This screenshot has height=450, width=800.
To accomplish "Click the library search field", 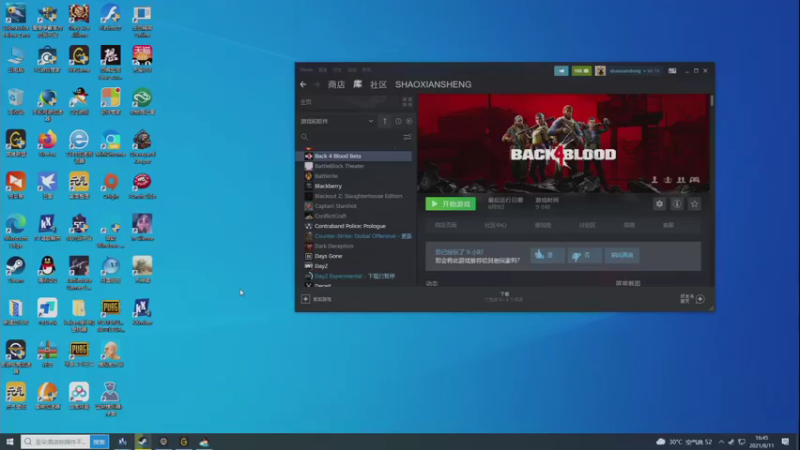I will point(350,137).
